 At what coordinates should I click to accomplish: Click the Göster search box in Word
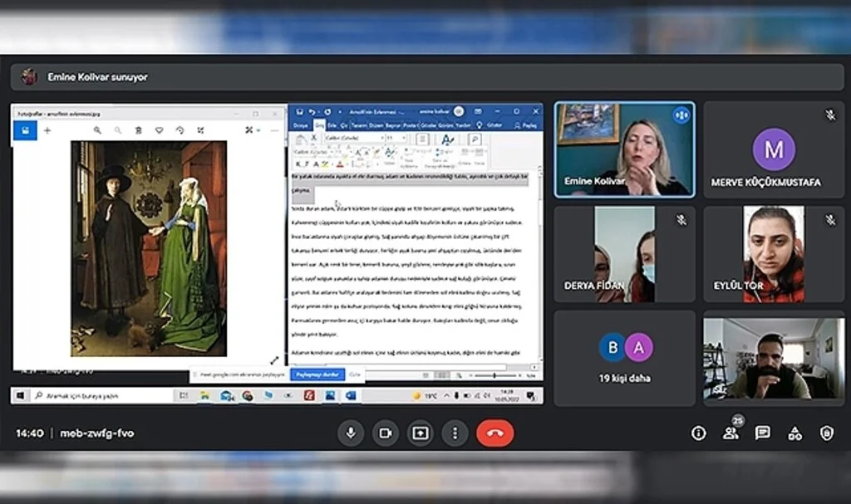[x=490, y=125]
